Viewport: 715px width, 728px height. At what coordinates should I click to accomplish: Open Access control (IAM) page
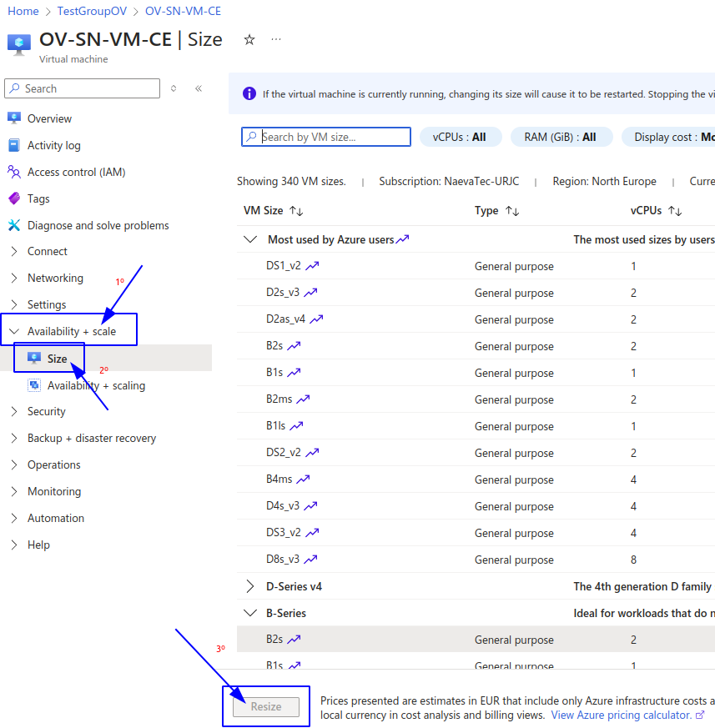pyautogui.click(x=76, y=172)
